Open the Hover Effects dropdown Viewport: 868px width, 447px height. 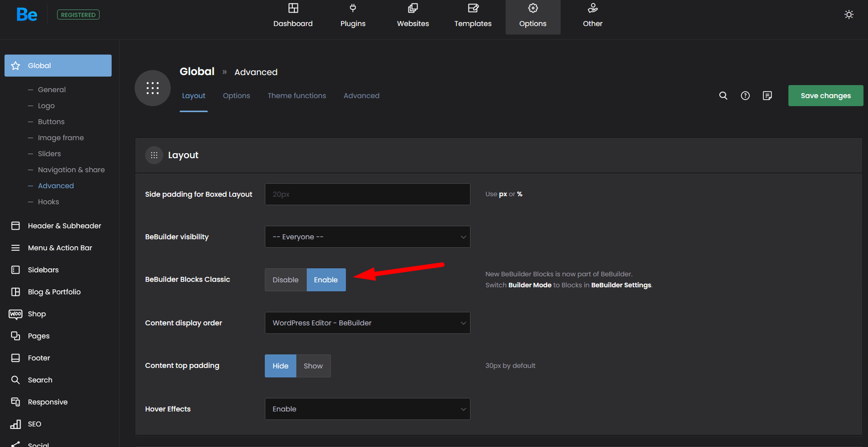(x=367, y=409)
